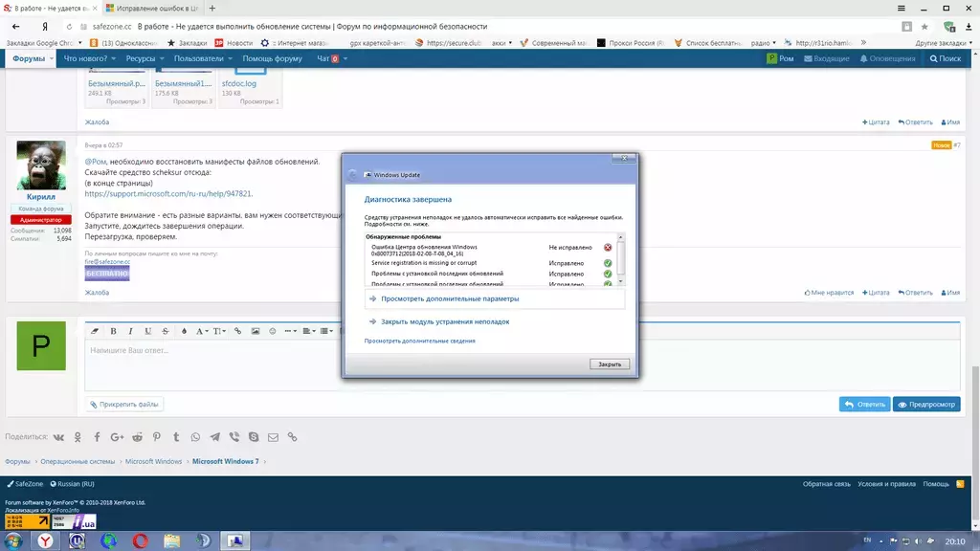Open the Ром user account menu
The height and width of the screenshot is (551, 980).
[780, 58]
